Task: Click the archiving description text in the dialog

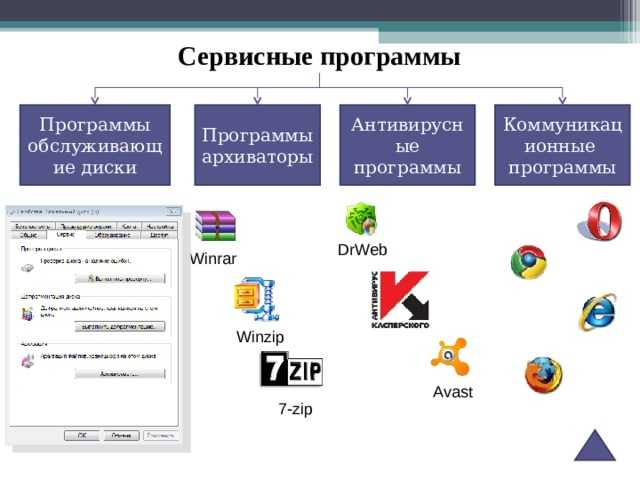Action: 98,356
